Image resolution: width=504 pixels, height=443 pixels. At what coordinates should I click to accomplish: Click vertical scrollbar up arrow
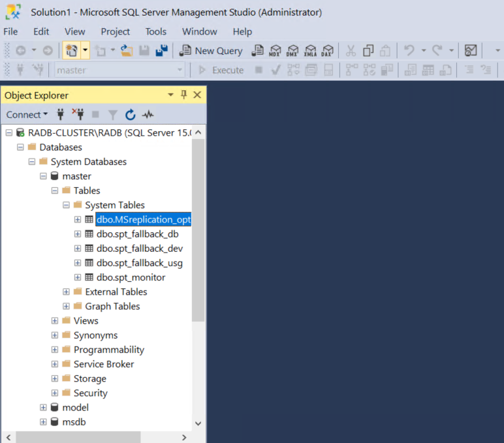click(198, 132)
